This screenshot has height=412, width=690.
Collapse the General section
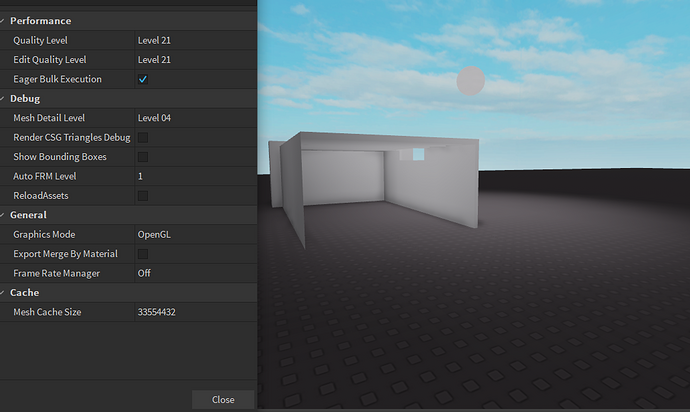3,215
